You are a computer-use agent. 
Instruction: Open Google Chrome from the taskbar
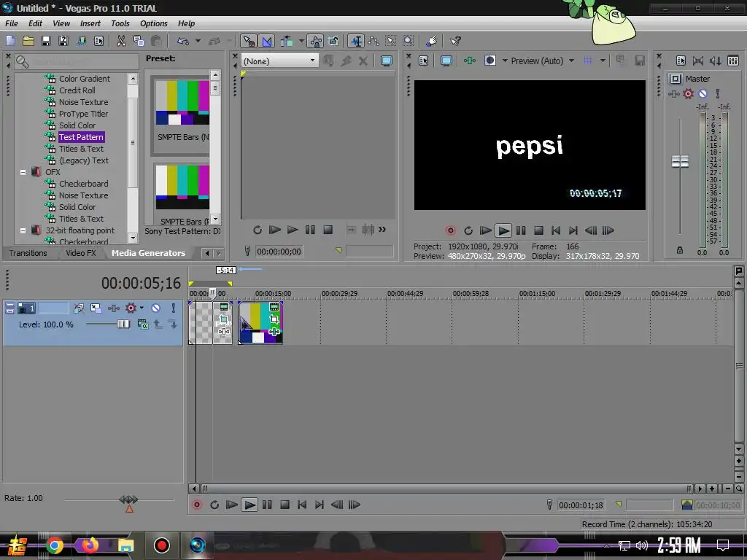point(54,545)
